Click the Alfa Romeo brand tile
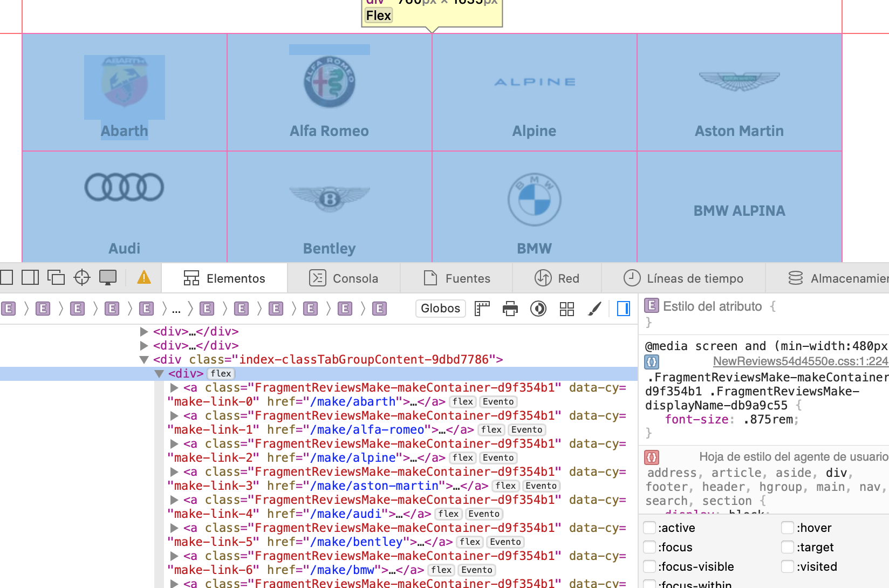Image resolution: width=889 pixels, height=588 pixels. (329, 93)
